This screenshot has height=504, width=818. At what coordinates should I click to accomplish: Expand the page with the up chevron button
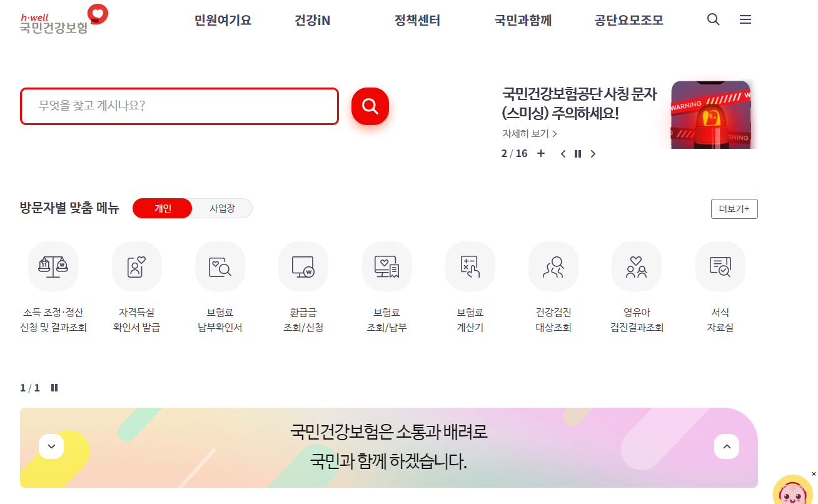[x=727, y=446]
